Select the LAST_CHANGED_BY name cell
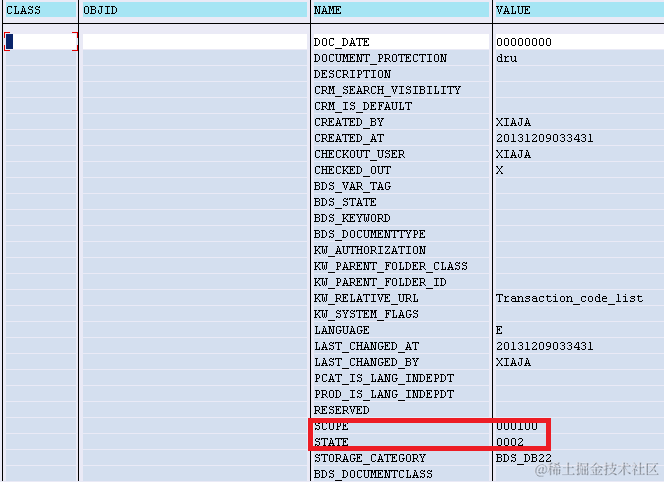Image resolution: width=664 pixels, height=482 pixels. click(x=401, y=362)
